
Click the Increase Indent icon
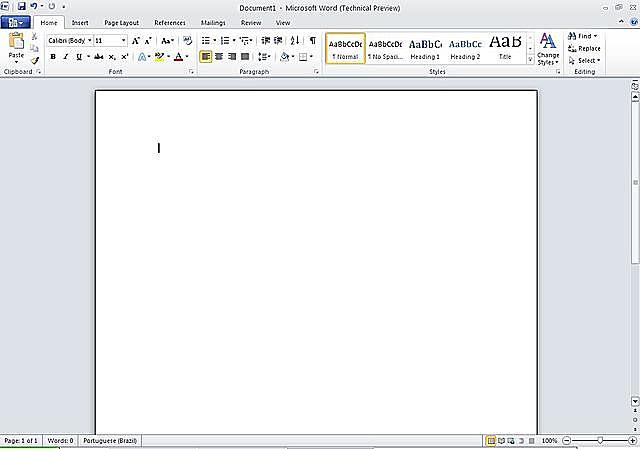click(x=278, y=40)
